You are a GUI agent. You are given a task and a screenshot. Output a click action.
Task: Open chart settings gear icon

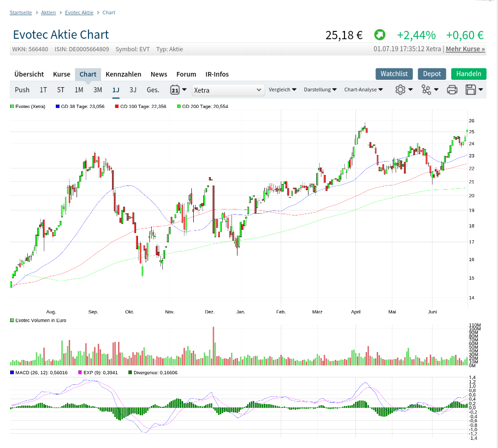(x=403, y=90)
